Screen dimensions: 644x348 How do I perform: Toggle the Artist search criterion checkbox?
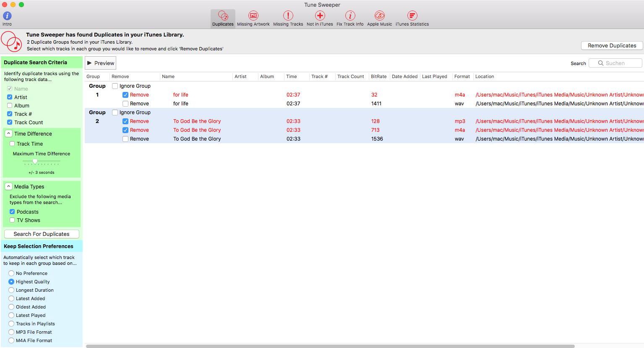(10, 97)
